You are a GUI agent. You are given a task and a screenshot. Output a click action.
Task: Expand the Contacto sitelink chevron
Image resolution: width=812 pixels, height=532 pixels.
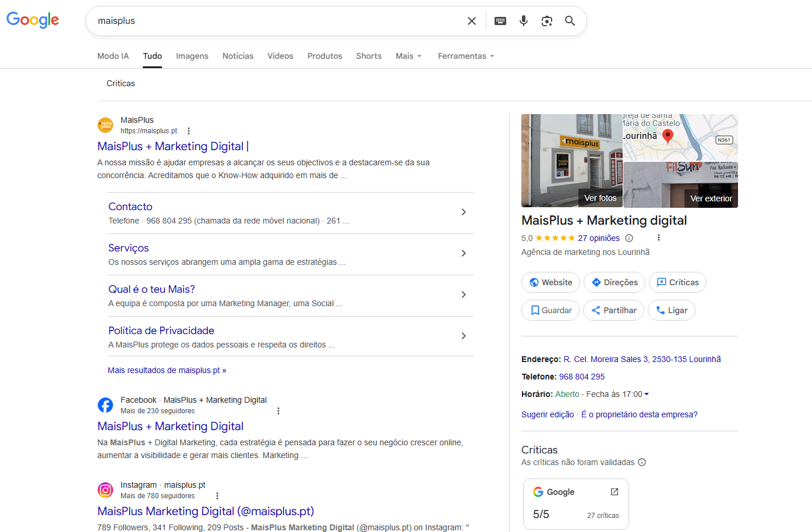[x=464, y=212]
